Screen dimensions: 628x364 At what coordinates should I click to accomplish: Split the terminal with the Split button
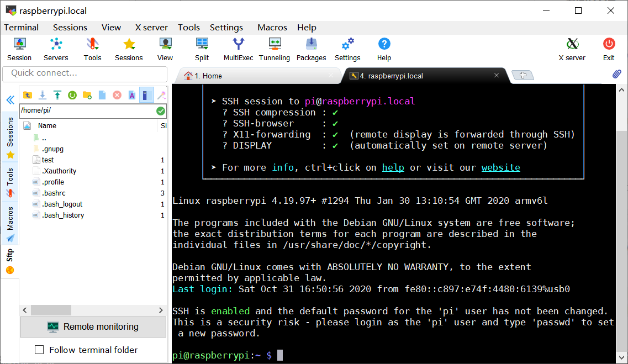pos(202,49)
